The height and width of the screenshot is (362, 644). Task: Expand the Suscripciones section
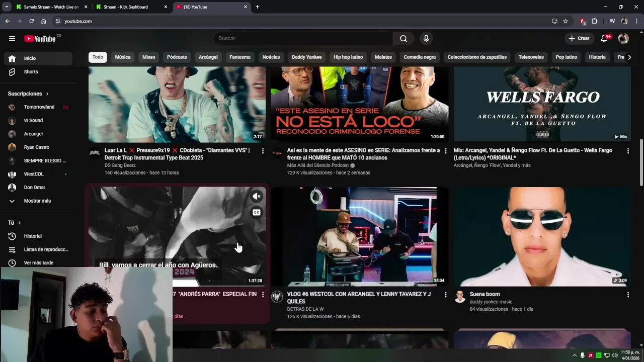pyautogui.click(x=28, y=94)
